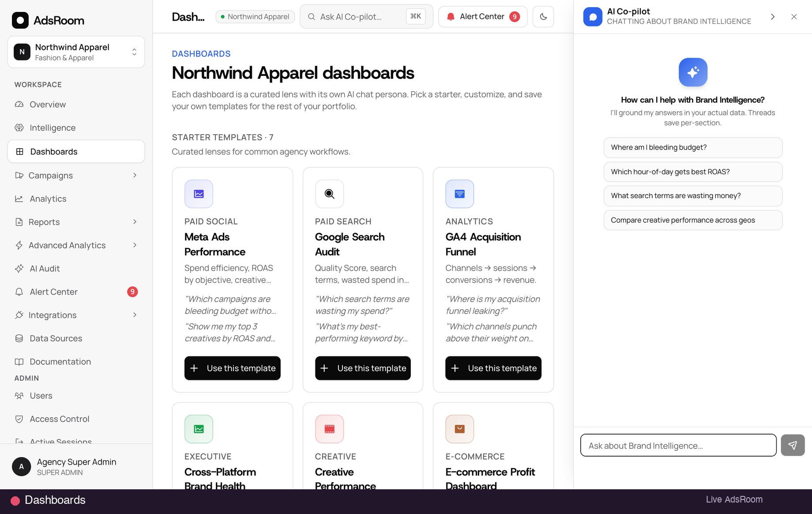Click the Integrations plug icon

[19, 315]
